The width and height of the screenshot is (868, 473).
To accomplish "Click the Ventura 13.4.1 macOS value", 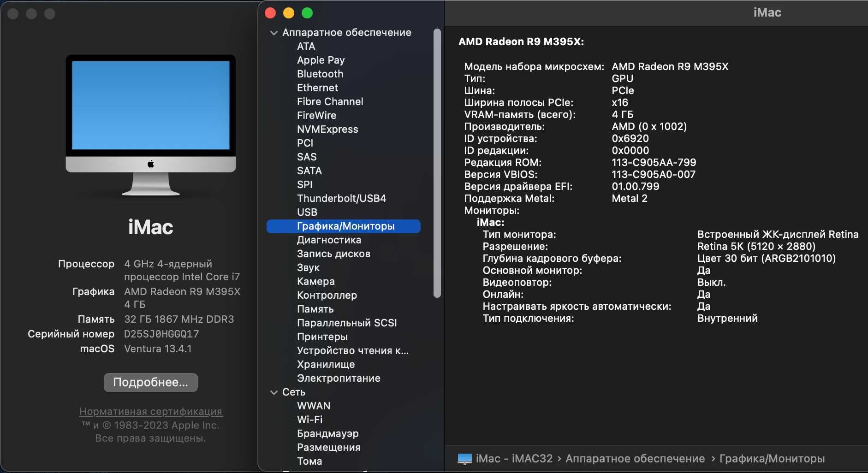I will 158,349.
